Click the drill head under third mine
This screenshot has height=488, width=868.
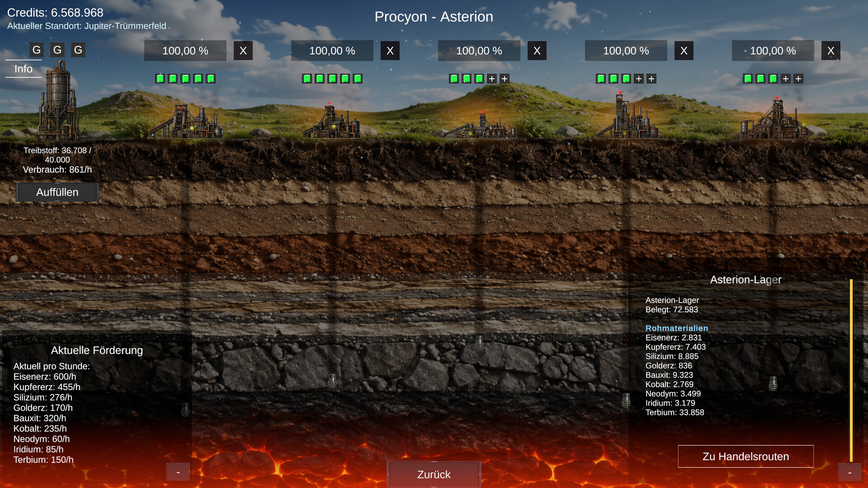[x=479, y=343]
